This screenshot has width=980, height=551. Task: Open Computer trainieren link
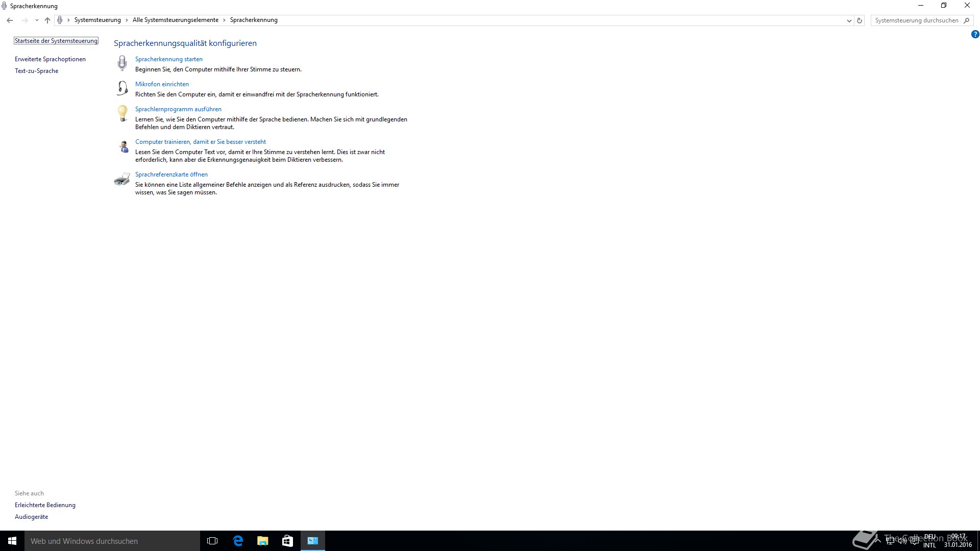tap(201, 142)
